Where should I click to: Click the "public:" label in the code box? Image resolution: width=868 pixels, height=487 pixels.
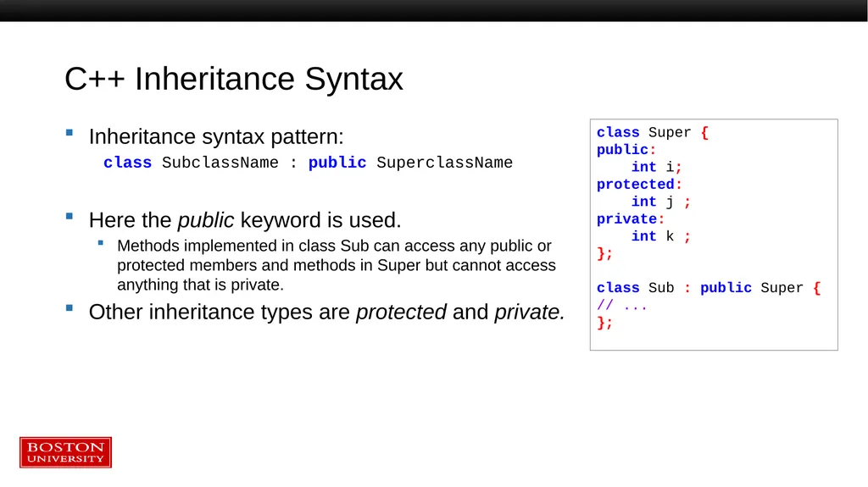[x=626, y=150]
